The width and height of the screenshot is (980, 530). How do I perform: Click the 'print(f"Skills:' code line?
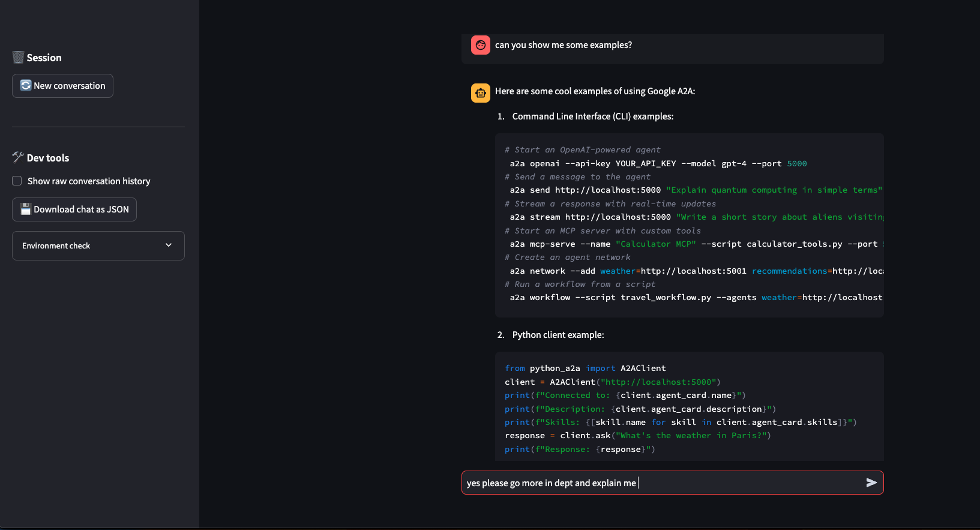point(681,422)
